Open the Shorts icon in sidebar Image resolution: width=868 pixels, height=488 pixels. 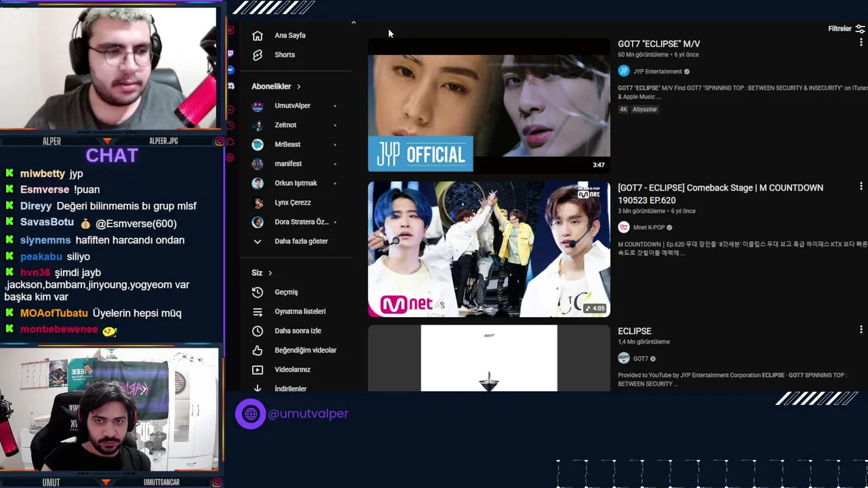(x=257, y=55)
